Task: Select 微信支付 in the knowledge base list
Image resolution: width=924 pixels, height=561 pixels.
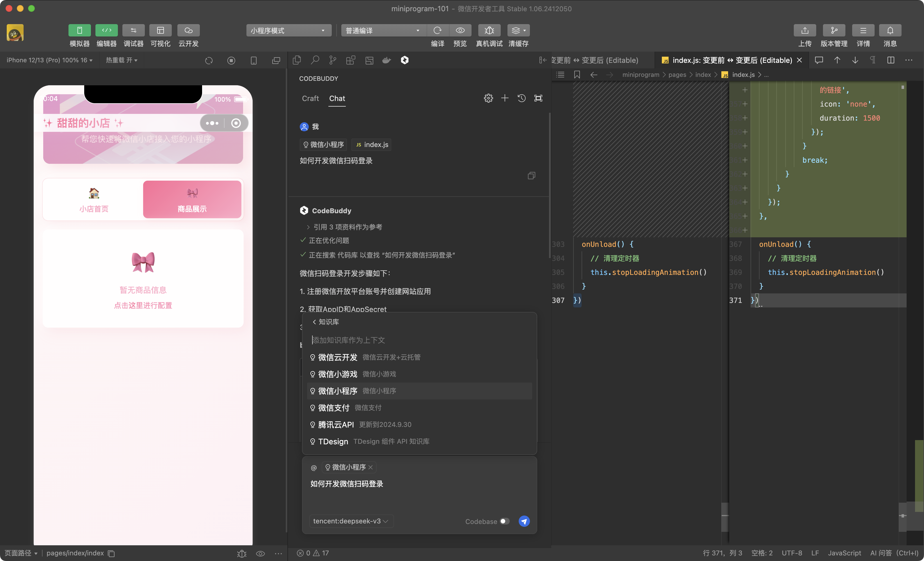Action: (x=334, y=408)
